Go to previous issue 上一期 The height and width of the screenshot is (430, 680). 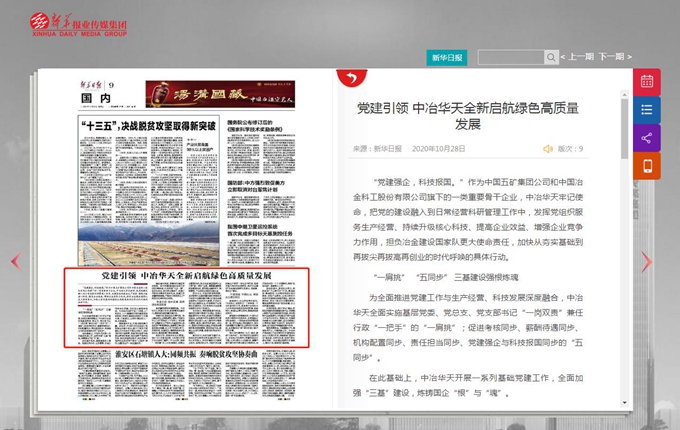tap(577, 57)
